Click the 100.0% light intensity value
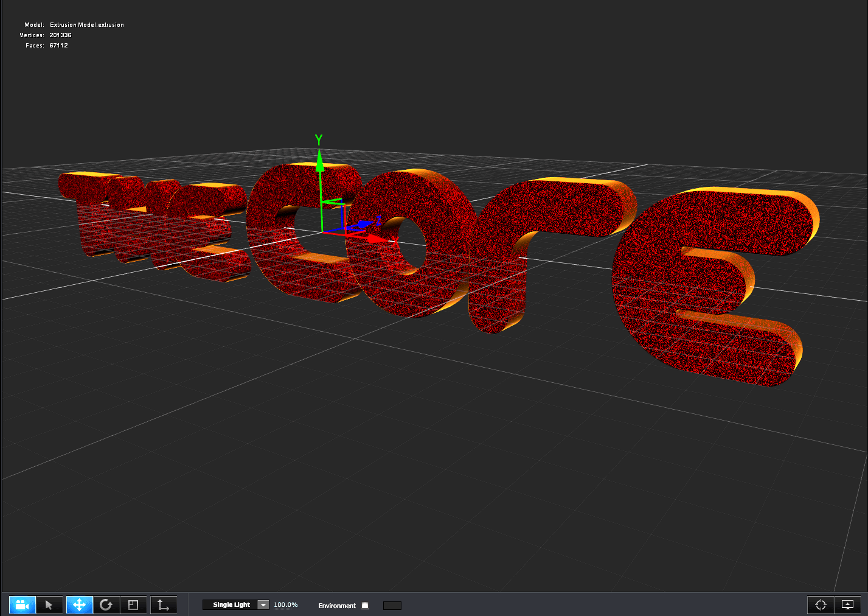The image size is (868, 616). 286,605
